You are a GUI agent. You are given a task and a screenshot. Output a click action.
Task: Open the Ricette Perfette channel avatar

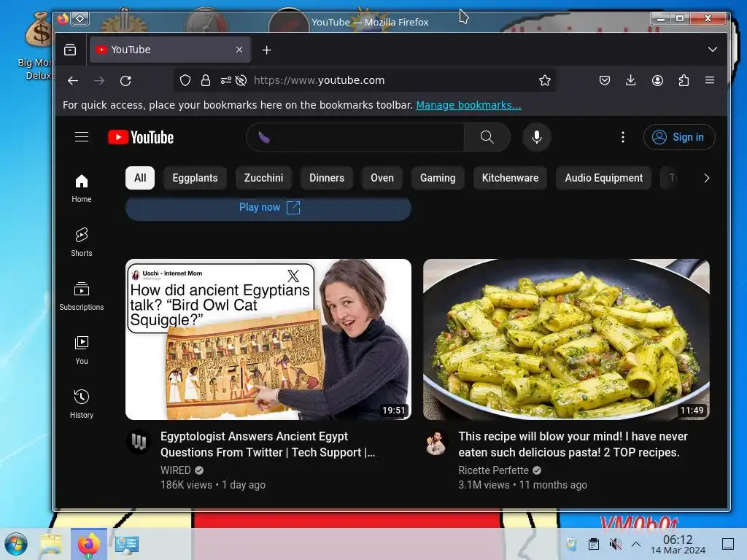coord(436,443)
